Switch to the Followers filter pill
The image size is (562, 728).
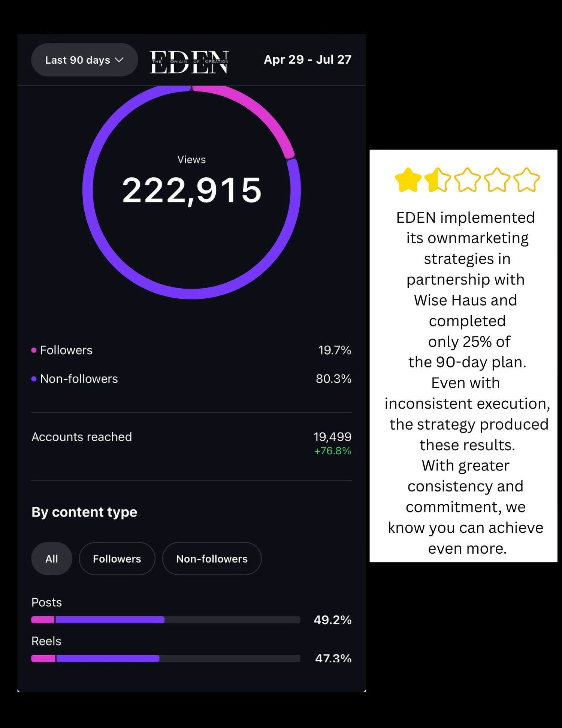coord(117,559)
